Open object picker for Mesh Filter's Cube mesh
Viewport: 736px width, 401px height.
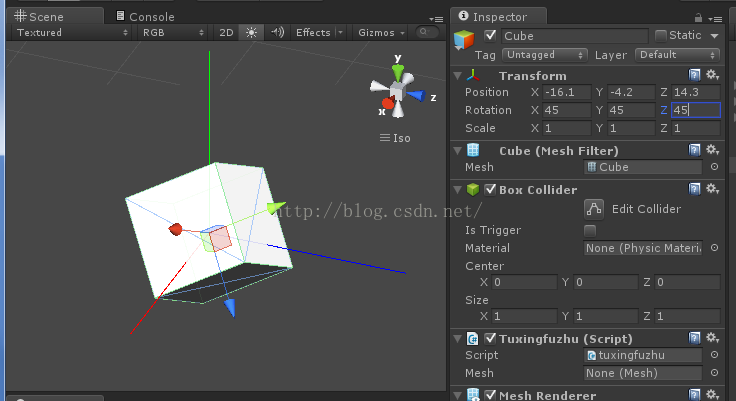click(x=714, y=167)
